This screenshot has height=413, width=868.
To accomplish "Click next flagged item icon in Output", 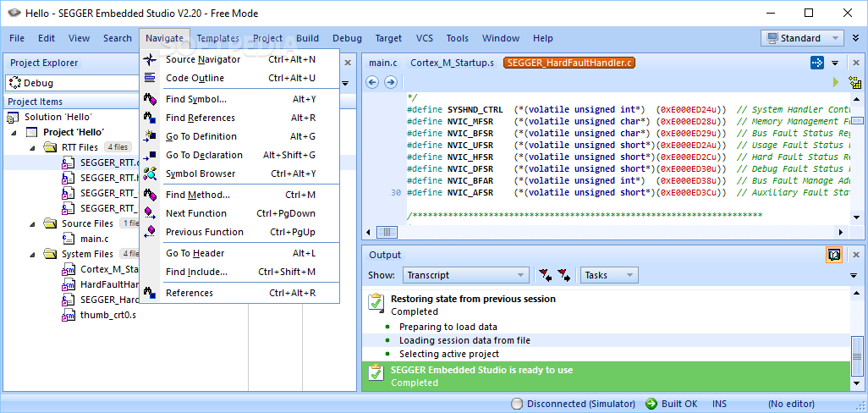I will point(564,274).
